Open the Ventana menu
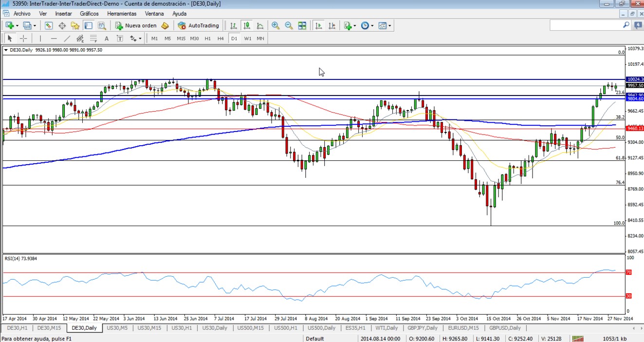This screenshot has height=342, width=644. coord(155,14)
